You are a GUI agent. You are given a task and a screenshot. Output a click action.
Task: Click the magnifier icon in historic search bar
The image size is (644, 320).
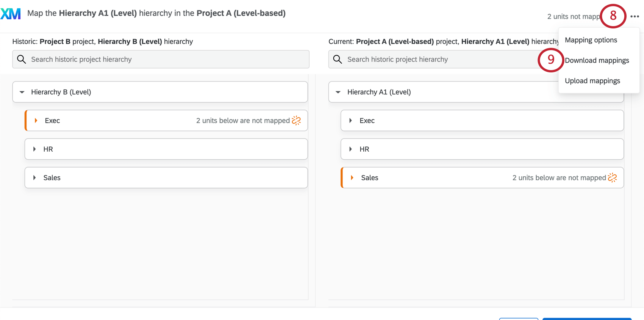22,59
